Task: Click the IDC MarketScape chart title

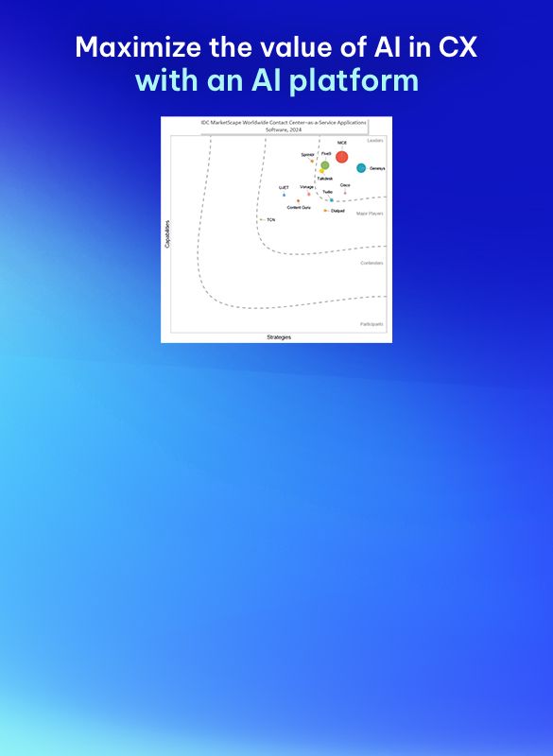Action: [x=284, y=126]
